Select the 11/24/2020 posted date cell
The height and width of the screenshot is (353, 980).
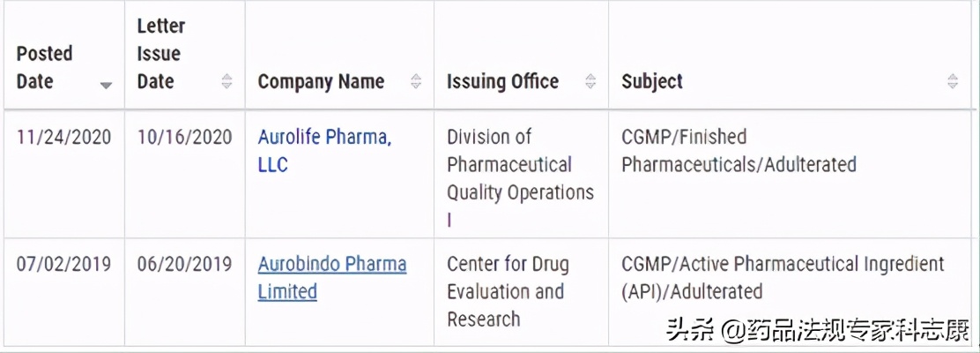pos(64,137)
